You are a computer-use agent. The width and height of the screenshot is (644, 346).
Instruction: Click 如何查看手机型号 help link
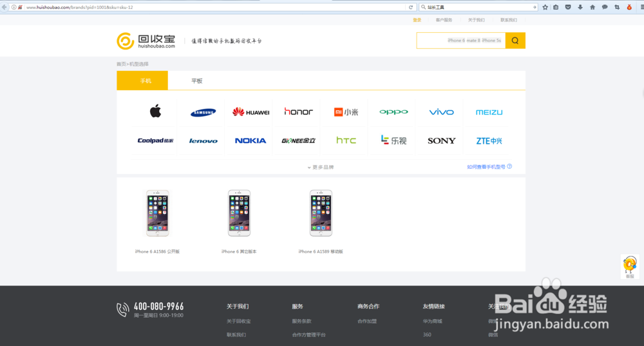[489, 167]
